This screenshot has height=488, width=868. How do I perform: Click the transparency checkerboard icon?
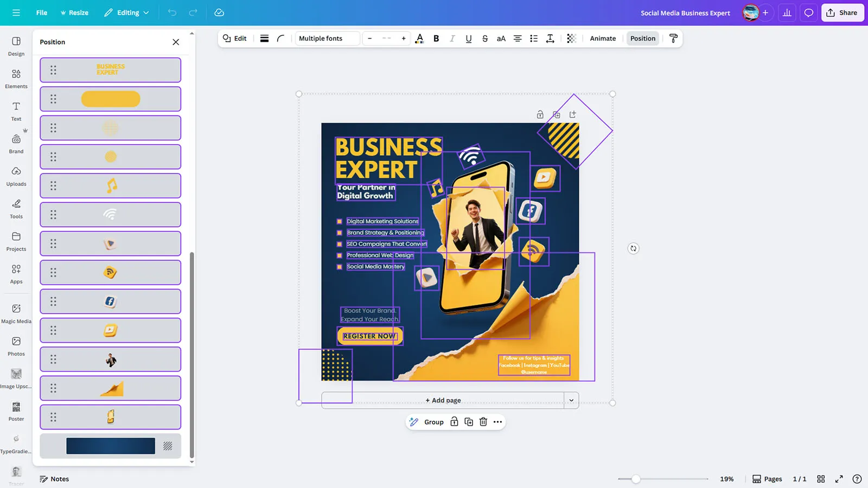571,38
